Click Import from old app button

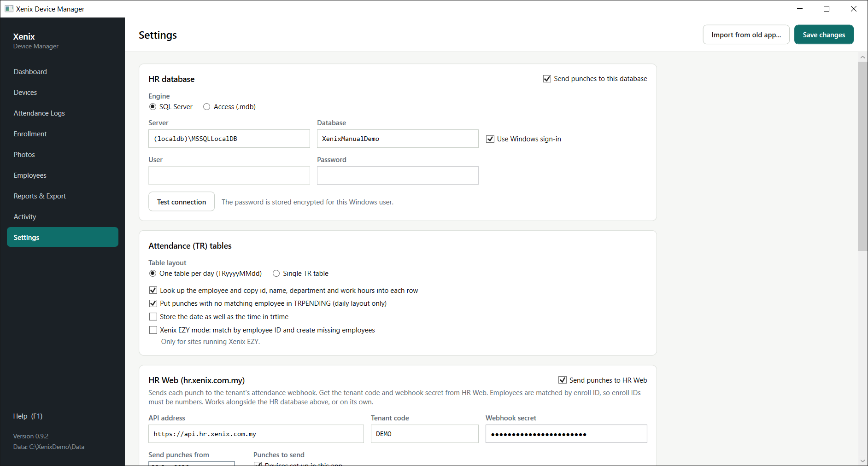[x=746, y=35]
